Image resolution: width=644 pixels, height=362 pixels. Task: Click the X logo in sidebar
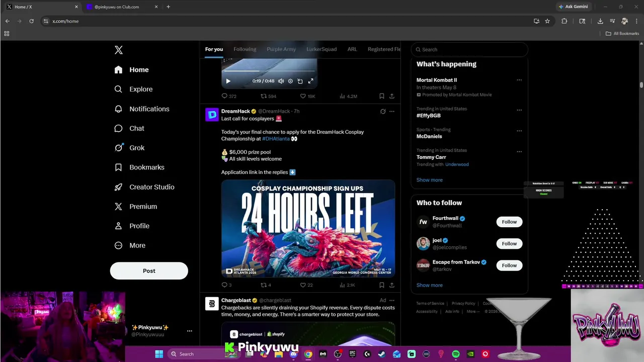tap(118, 50)
